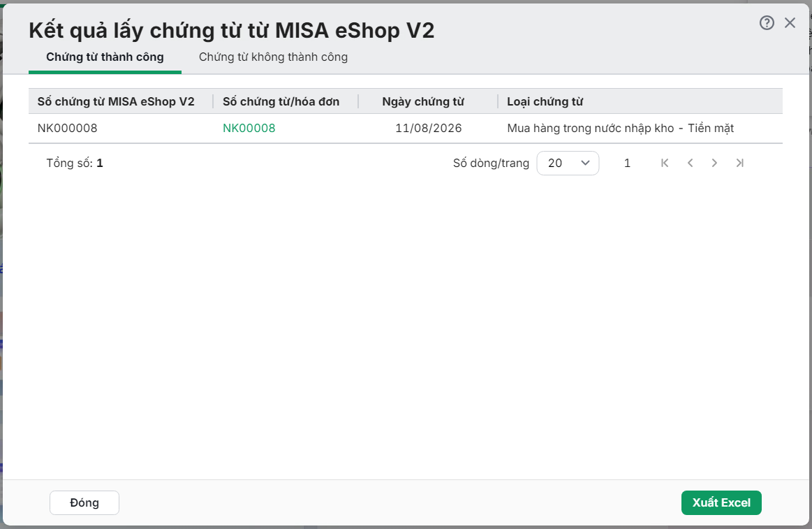
Task: Click the Tổng số: 1 total label
Action: point(75,164)
